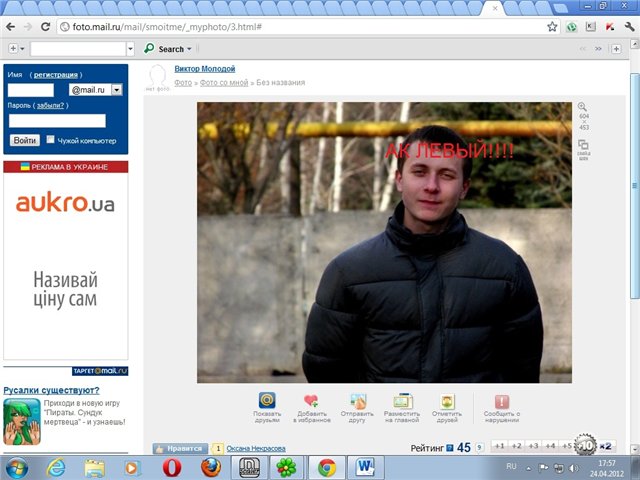Reload the page with refresh icon

(x=45, y=27)
